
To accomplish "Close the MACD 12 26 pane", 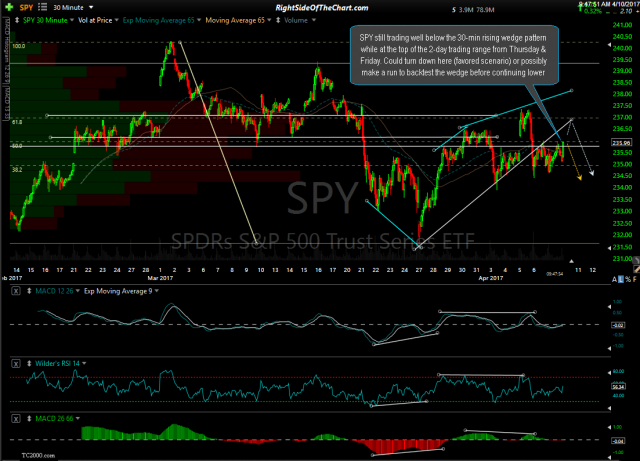I will pos(16,291).
